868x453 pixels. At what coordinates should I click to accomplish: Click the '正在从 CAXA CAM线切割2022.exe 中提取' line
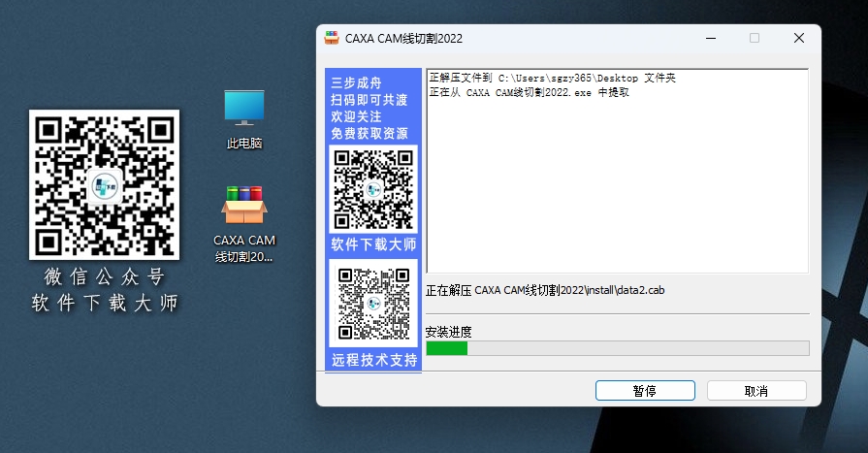530,92
